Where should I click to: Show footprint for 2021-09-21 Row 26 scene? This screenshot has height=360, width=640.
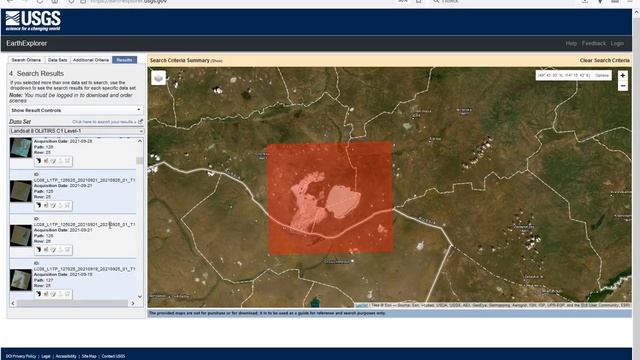click(38, 250)
